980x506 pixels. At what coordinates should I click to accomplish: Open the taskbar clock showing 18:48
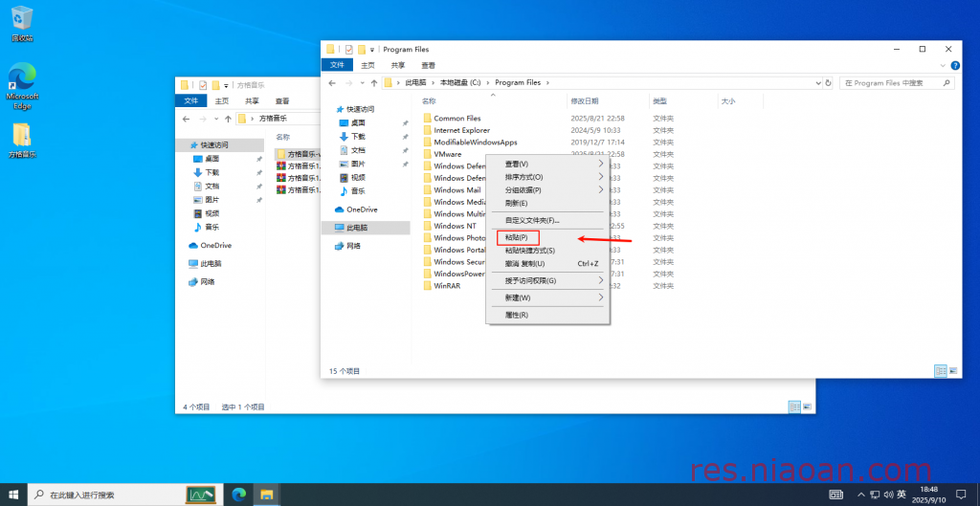(929, 495)
